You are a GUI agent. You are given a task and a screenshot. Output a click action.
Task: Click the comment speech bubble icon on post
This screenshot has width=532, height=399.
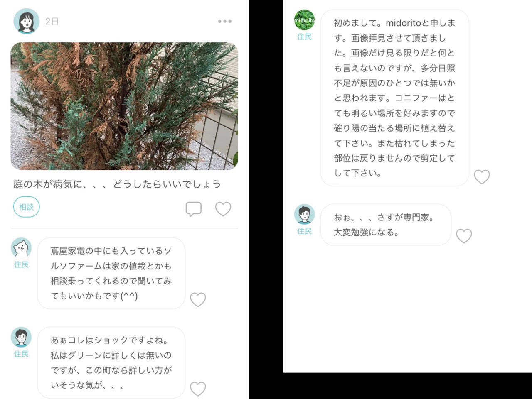click(194, 209)
